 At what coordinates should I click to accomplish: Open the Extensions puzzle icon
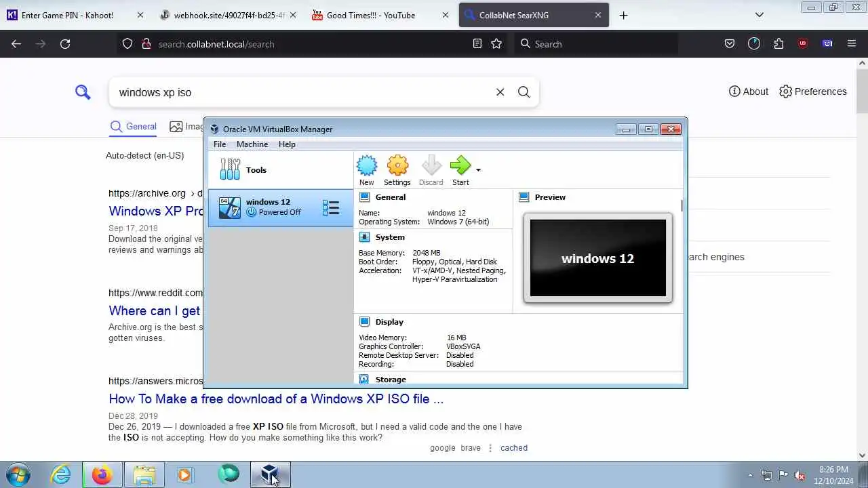tap(778, 43)
